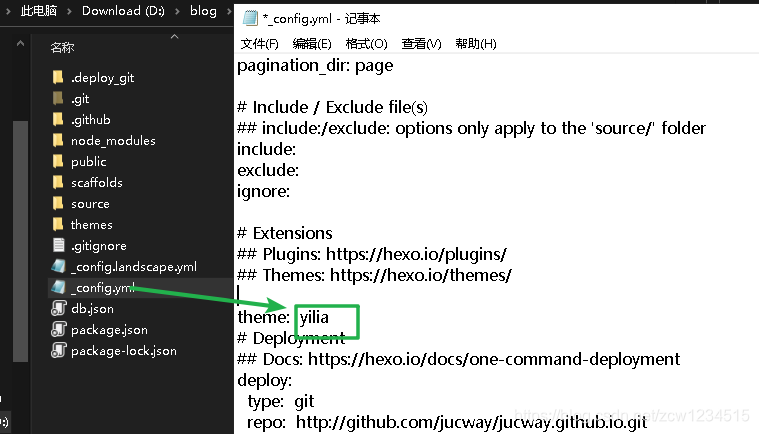Click the source folder icon

pos(58,203)
